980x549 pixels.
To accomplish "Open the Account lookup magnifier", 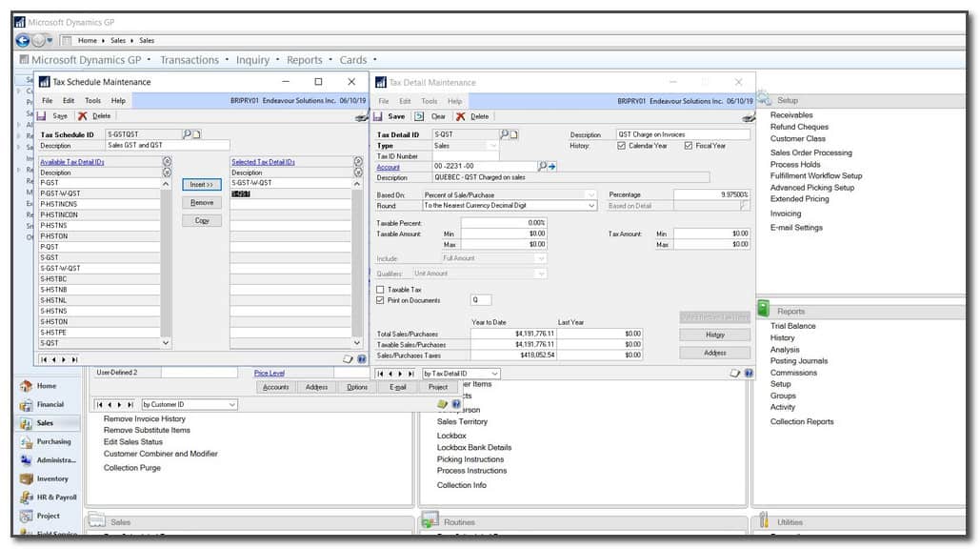I will tap(542, 165).
